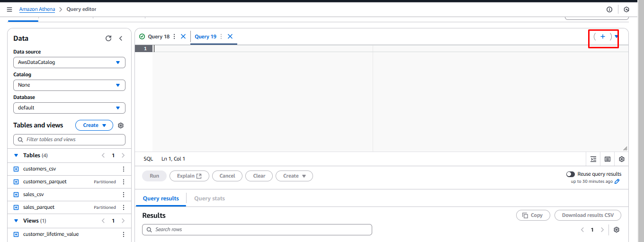Image resolution: width=644 pixels, height=242 pixels.
Task: Expand the sales_parquet table columns
Action: click(16, 207)
